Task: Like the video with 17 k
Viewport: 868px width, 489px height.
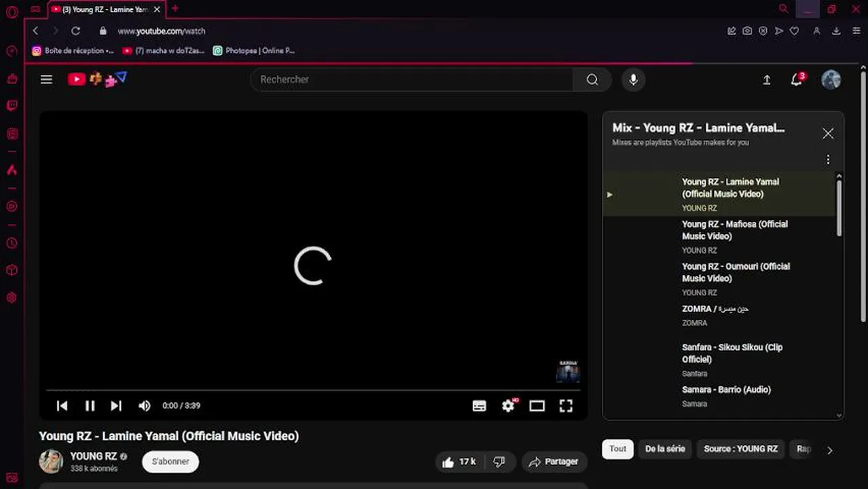Action: click(x=459, y=462)
